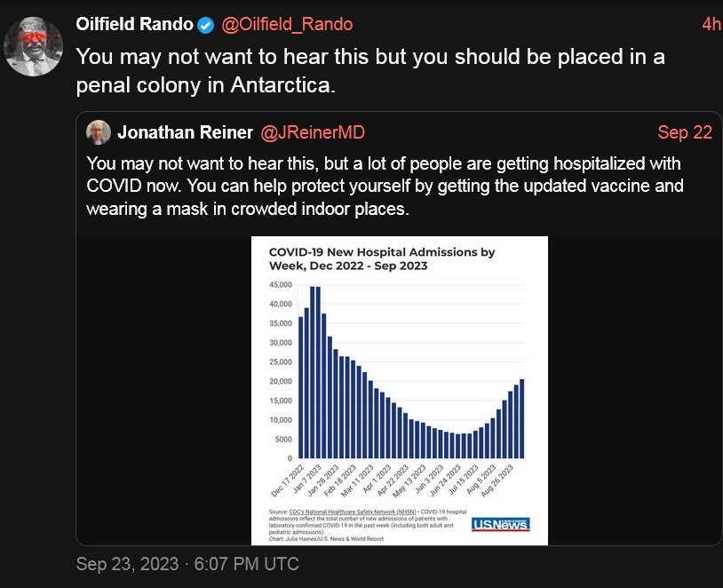Click the Sep 22 quoted tweet date
Image resolution: width=723 pixels, height=588 pixels.
tap(685, 132)
